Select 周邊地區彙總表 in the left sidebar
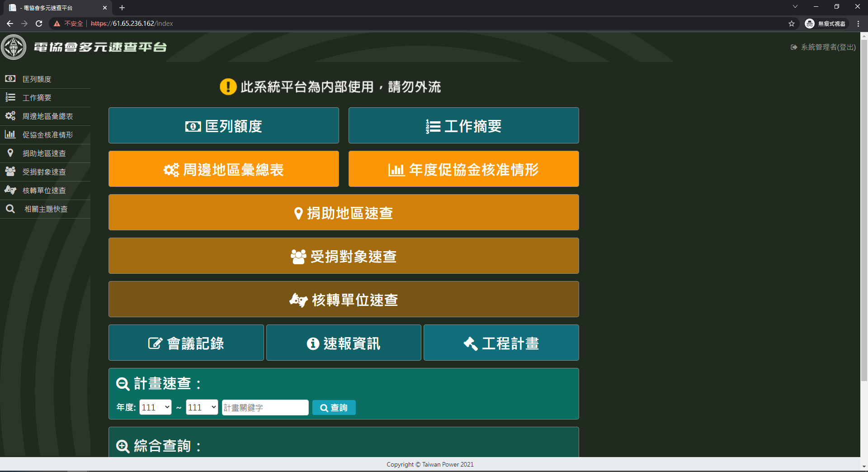Image resolution: width=868 pixels, height=472 pixels. (x=45, y=116)
